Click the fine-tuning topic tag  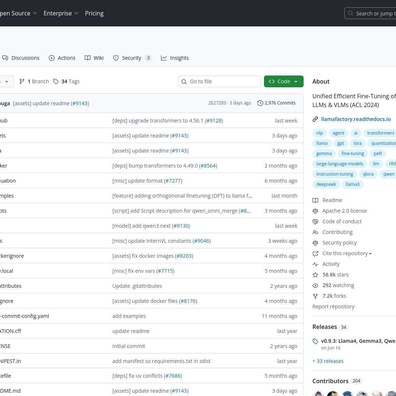pos(353,154)
